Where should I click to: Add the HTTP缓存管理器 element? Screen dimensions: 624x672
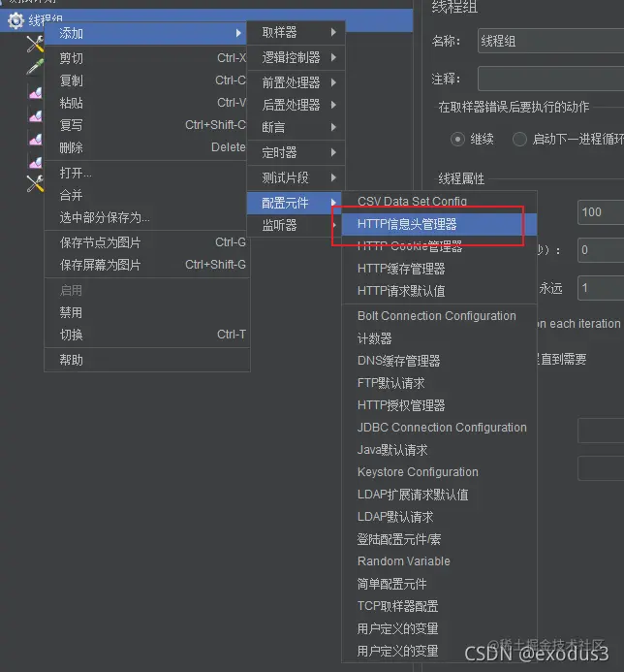tap(439, 269)
